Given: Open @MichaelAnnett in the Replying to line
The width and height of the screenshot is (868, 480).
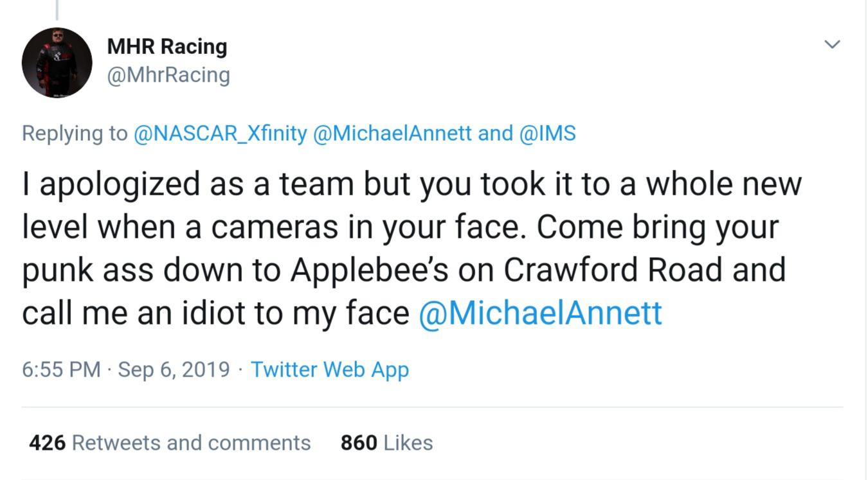Looking at the screenshot, I should [392, 134].
